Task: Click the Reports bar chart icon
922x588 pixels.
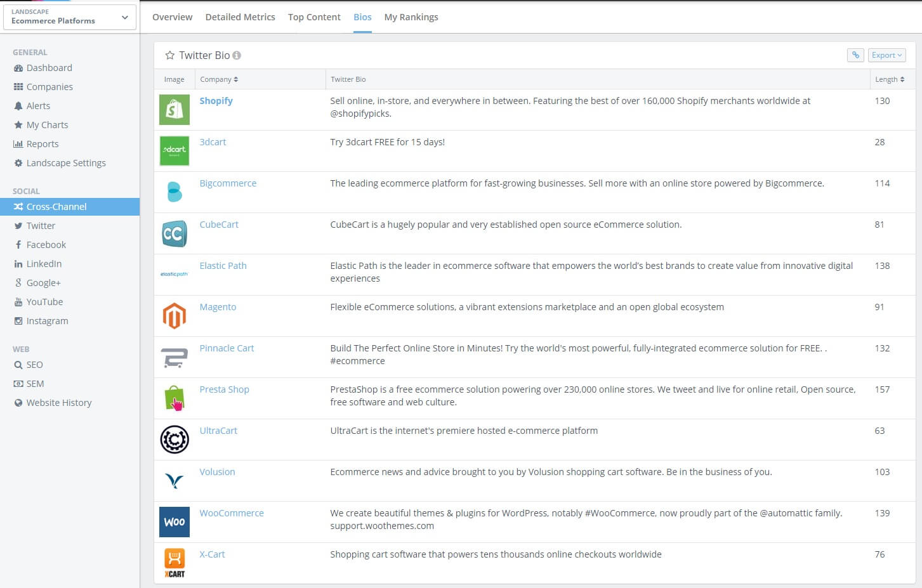Action: point(18,144)
